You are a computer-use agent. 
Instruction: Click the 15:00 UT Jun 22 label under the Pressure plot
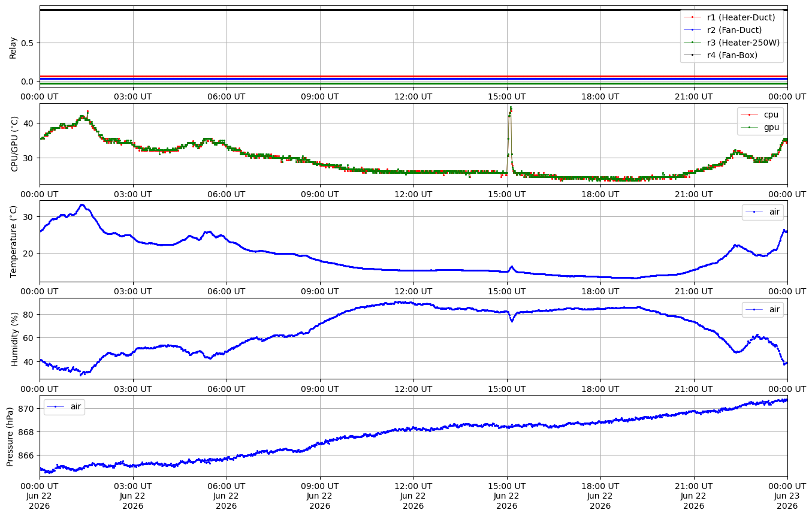[507, 496]
